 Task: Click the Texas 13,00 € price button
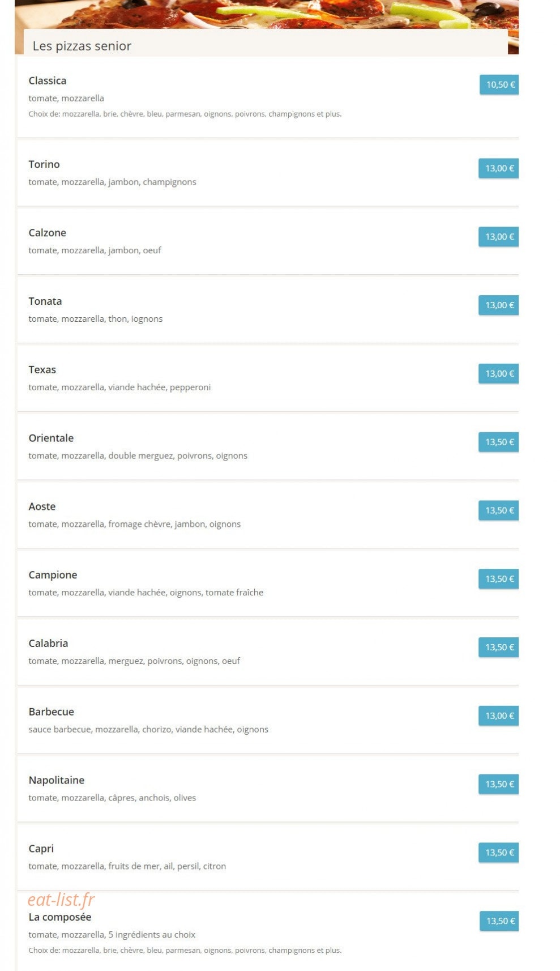coord(498,374)
